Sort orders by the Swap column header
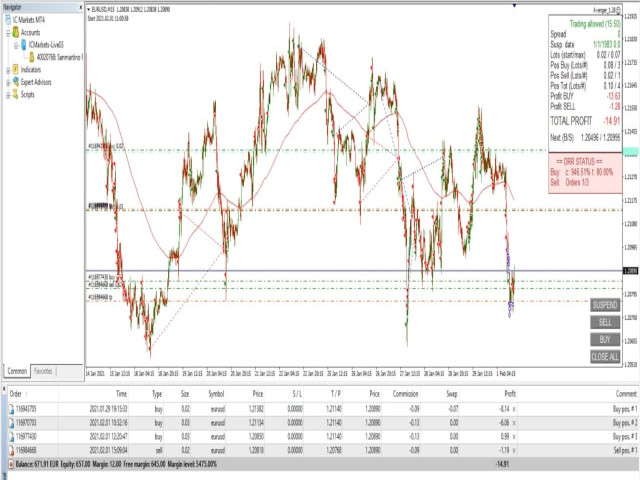640x480 pixels. point(451,394)
